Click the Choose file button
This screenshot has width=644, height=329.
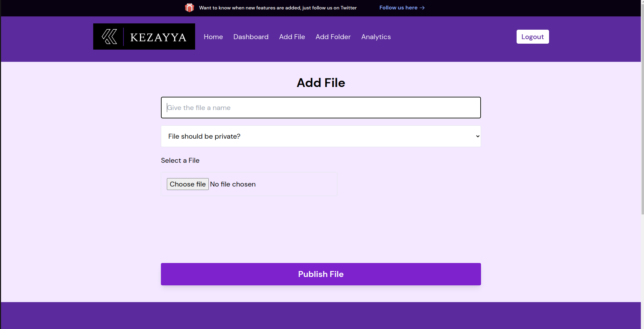click(188, 184)
